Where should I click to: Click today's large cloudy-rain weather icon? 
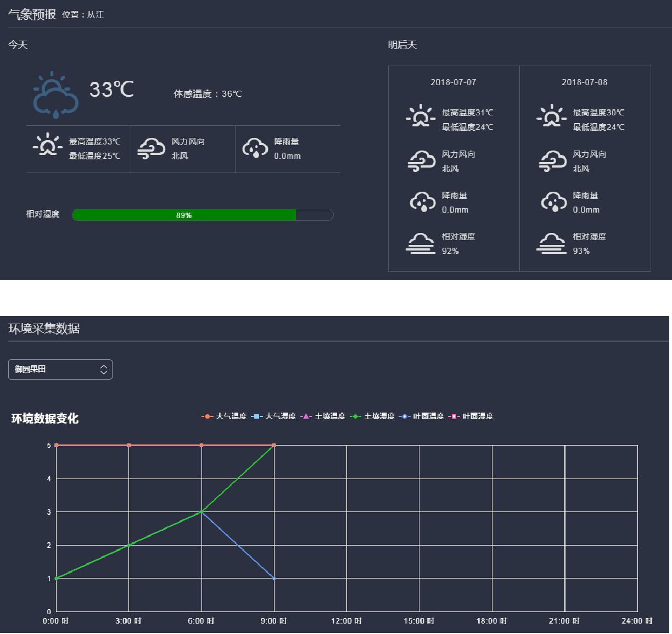tap(55, 94)
